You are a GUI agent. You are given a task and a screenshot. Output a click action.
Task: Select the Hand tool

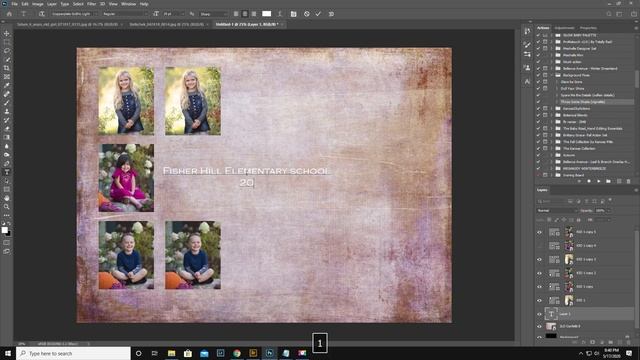coord(7,198)
